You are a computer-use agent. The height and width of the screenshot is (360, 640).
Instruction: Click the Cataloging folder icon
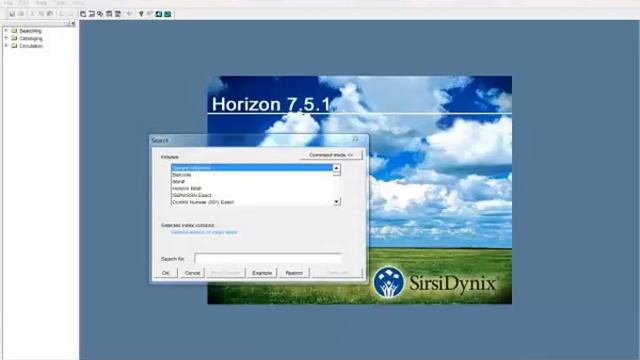tap(14, 38)
